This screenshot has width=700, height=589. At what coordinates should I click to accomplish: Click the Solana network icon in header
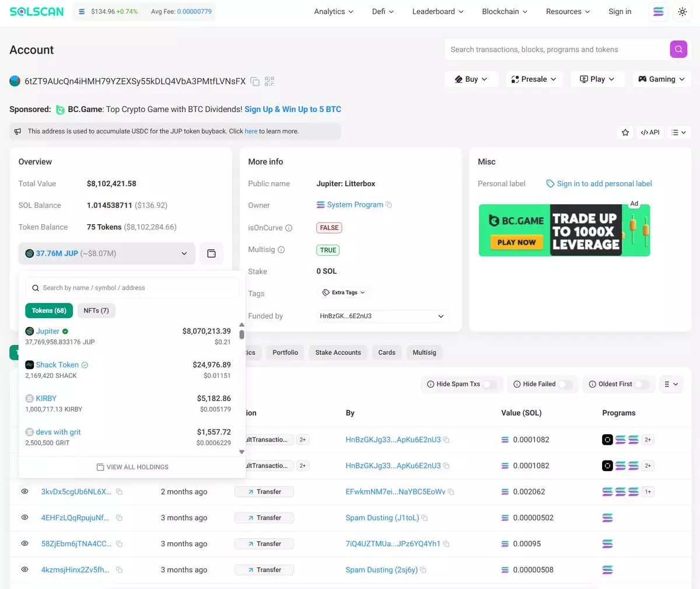pyautogui.click(x=659, y=12)
